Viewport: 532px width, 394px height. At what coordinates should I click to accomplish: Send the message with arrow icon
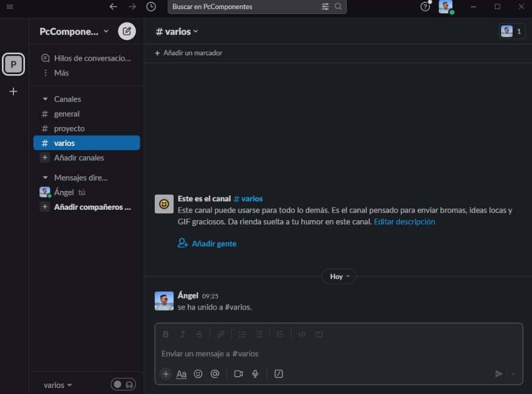[x=499, y=374]
